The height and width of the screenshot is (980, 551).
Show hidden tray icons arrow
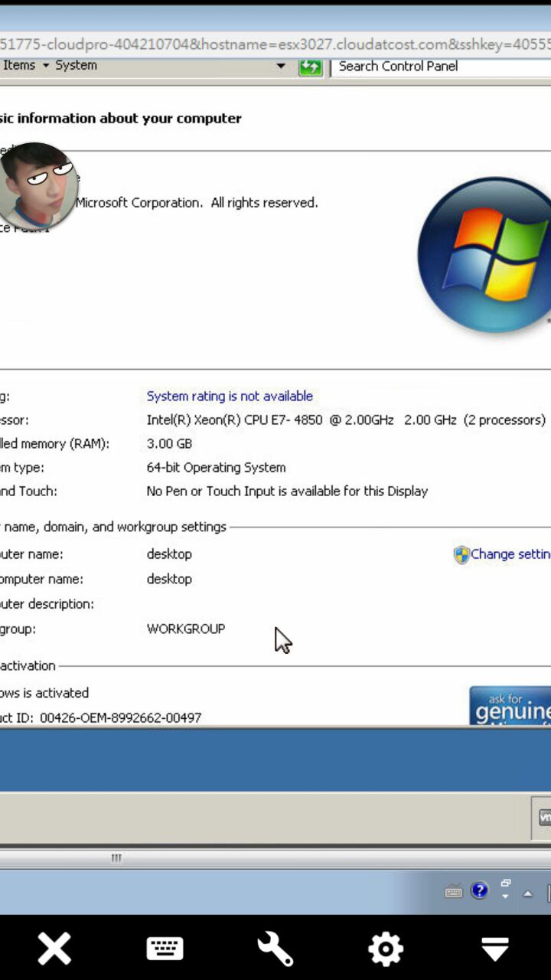(x=527, y=893)
